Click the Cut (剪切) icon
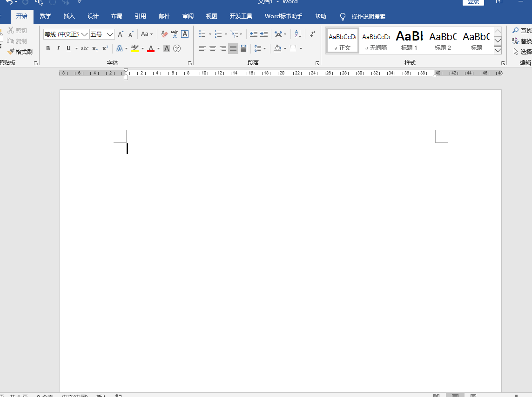The width and height of the screenshot is (532, 397). point(17,31)
